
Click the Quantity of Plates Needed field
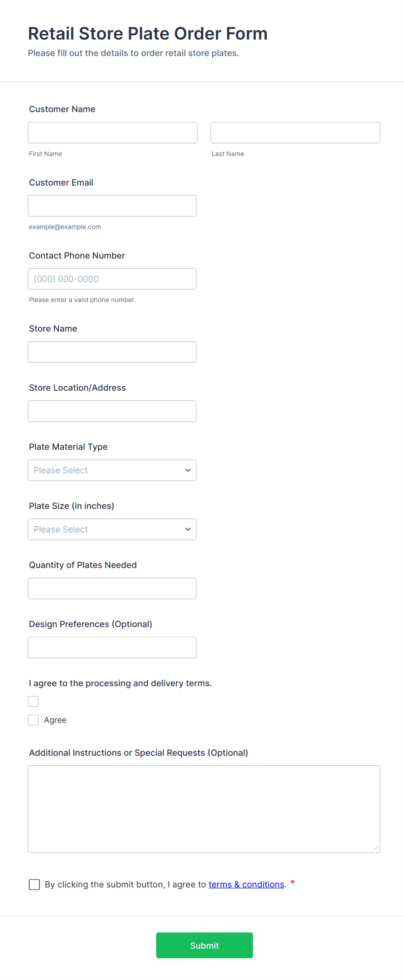[112, 588]
